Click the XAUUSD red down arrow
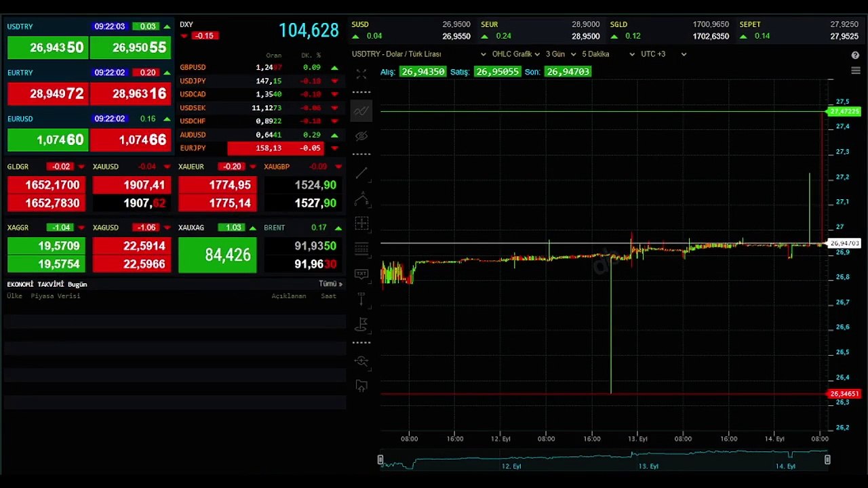The image size is (868, 488). pyautogui.click(x=167, y=167)
